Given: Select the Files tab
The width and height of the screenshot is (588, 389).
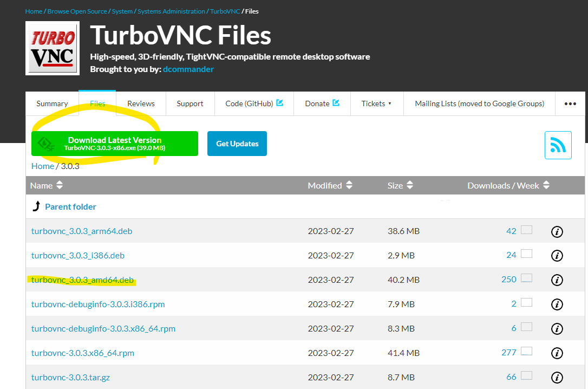Looking at the screenshot, I should coord(97,104).
